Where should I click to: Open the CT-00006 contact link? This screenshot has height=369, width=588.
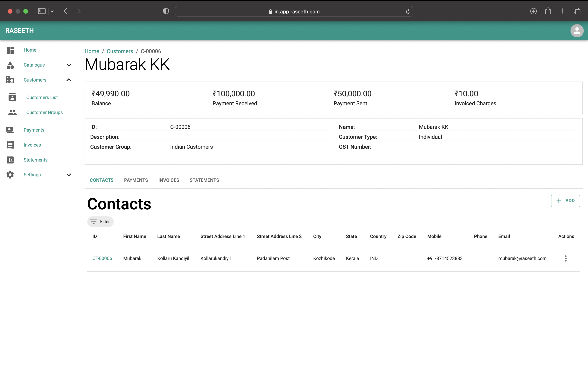(x=102, y=258)
